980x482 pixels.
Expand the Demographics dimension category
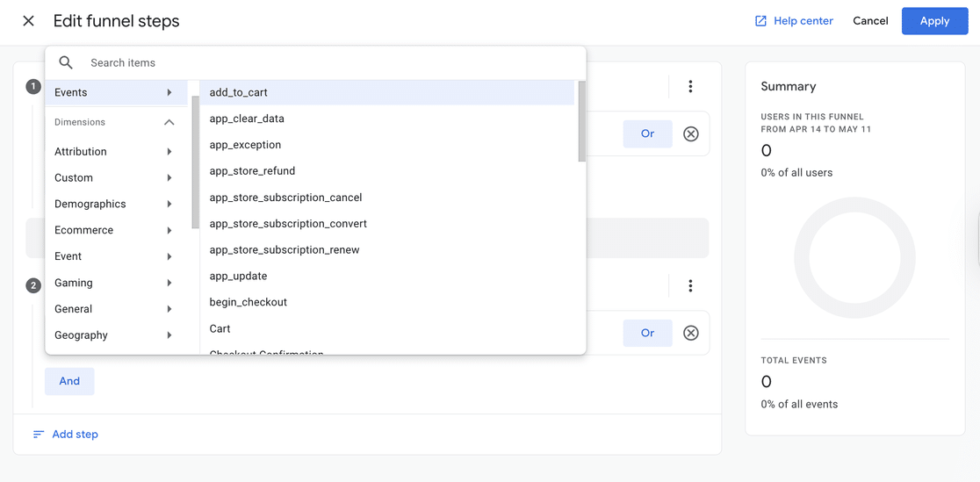click(116, 204)
